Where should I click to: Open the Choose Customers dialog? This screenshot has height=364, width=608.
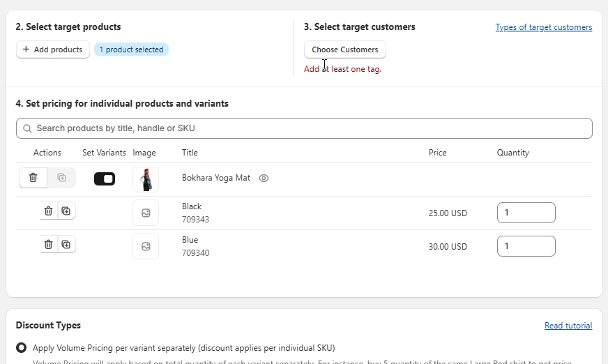(344, 50)
